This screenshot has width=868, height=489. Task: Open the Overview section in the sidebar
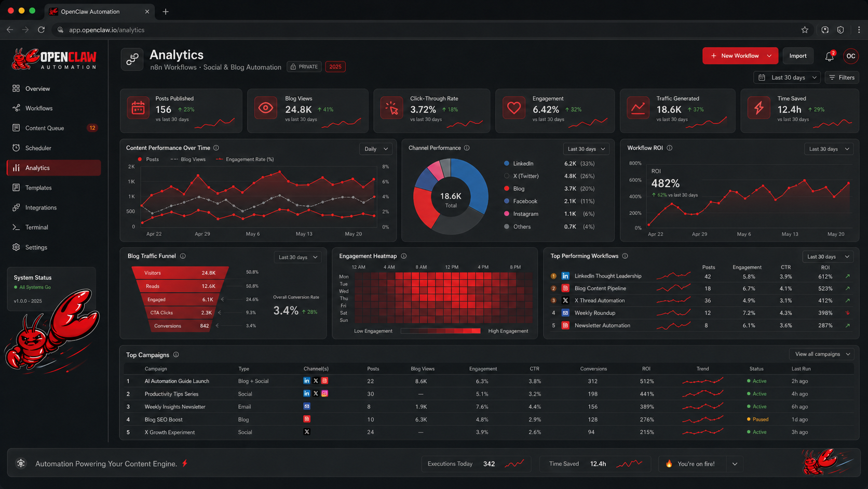click(x=36, y=88)
